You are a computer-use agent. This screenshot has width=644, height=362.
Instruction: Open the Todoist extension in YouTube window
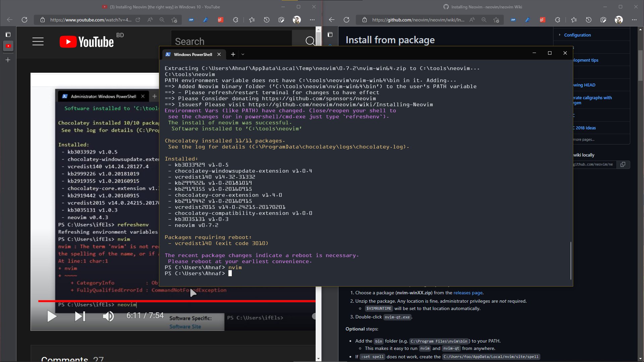[220, 20]
